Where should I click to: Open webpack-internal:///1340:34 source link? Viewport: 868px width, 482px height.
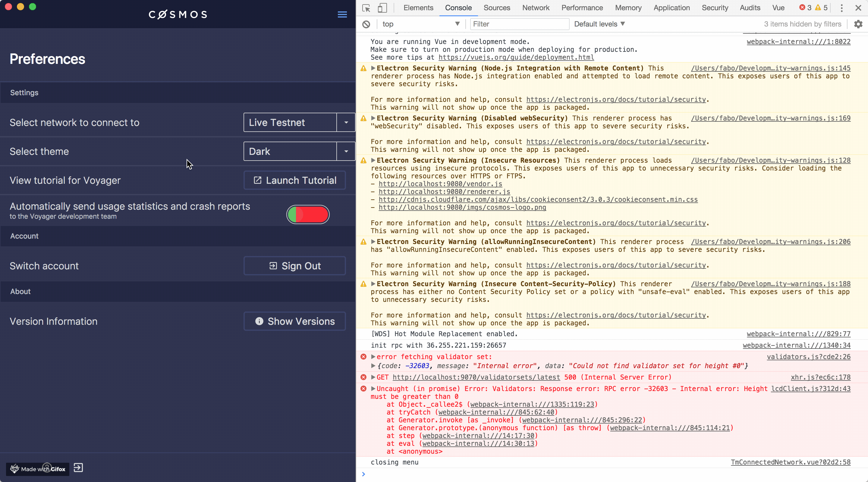click(797, 345)
